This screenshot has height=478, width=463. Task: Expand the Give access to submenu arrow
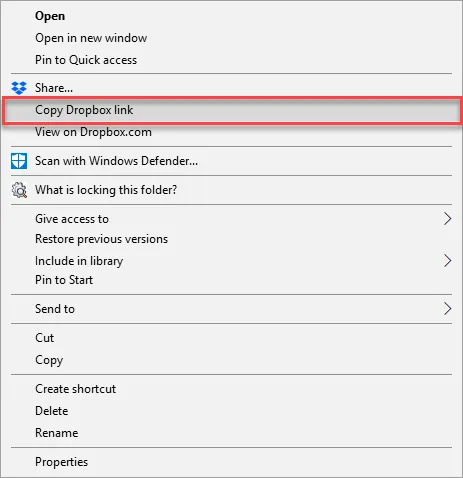tap(447, 219)
